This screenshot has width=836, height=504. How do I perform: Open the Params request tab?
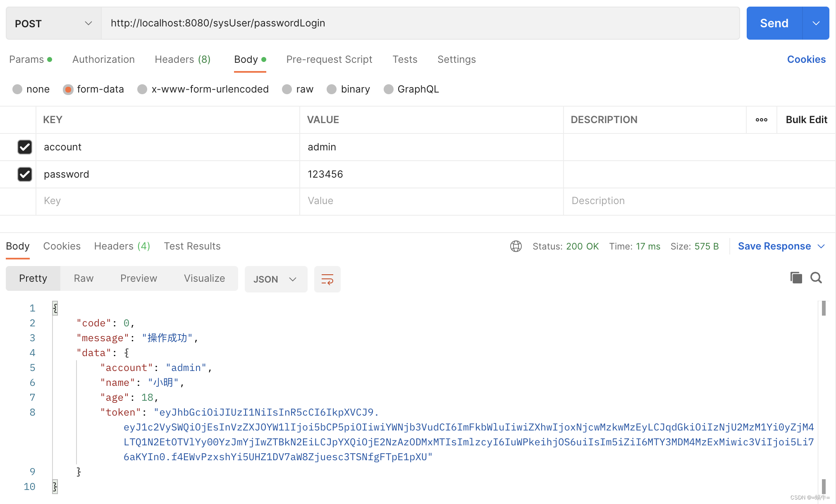tap(31, 59)
